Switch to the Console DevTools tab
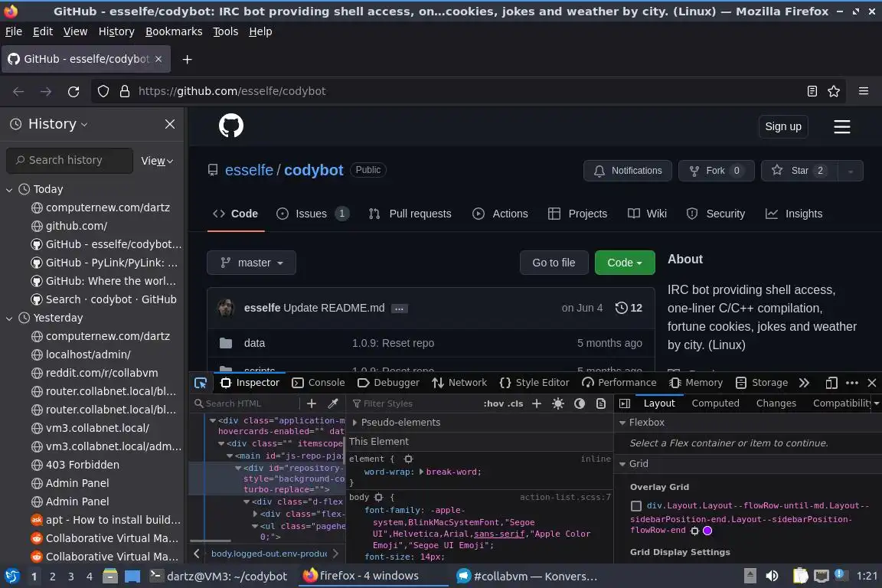882x588 pixels. coord(318,383)
